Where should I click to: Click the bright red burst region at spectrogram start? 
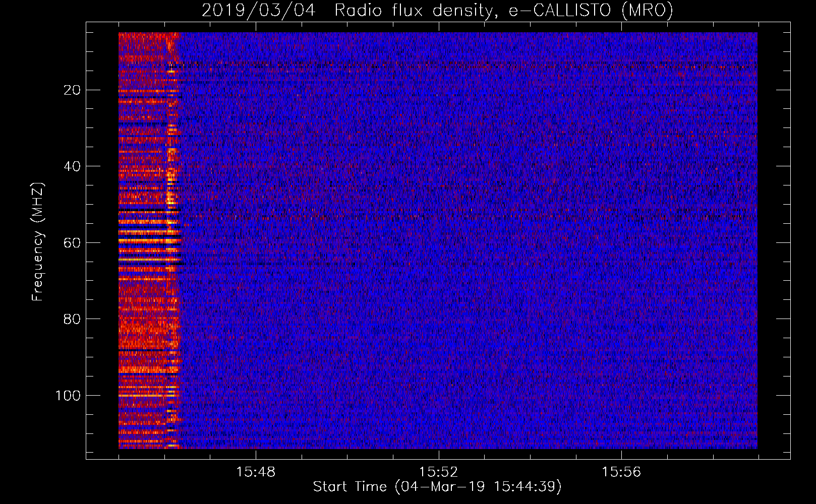point(149,240)
